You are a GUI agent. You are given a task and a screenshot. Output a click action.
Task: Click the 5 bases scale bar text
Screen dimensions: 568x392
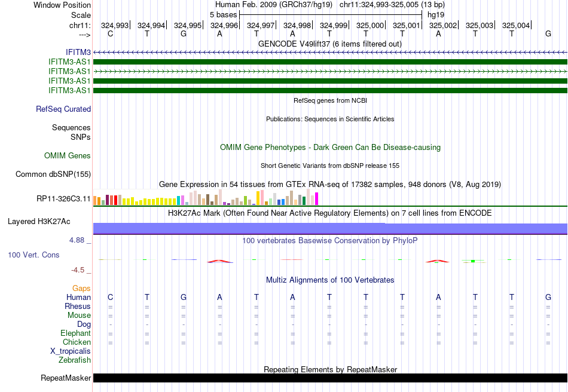223,15
